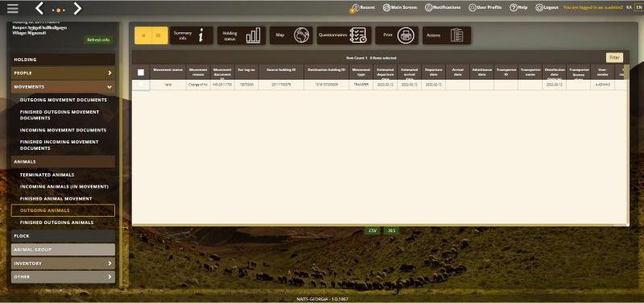
Task: Click the Filter button
Action: tap(614, 57)
